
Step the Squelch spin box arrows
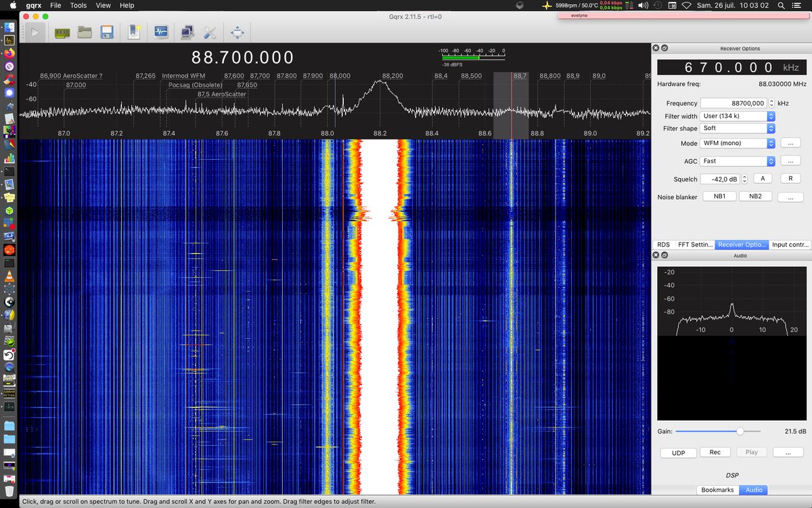(744, 179)
